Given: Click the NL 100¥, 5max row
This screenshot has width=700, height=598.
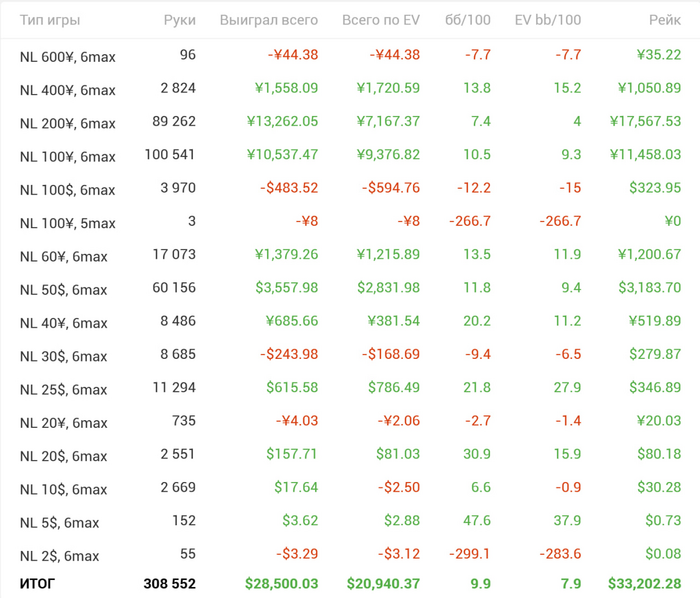Looking at the screenshot, I should (350, 222).
